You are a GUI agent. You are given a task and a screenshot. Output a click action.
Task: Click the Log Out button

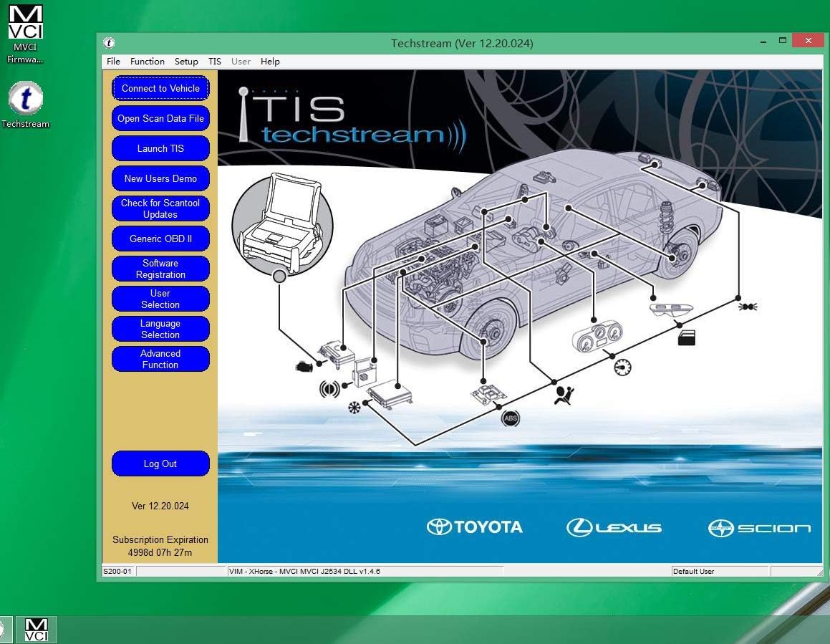point(160,464)
